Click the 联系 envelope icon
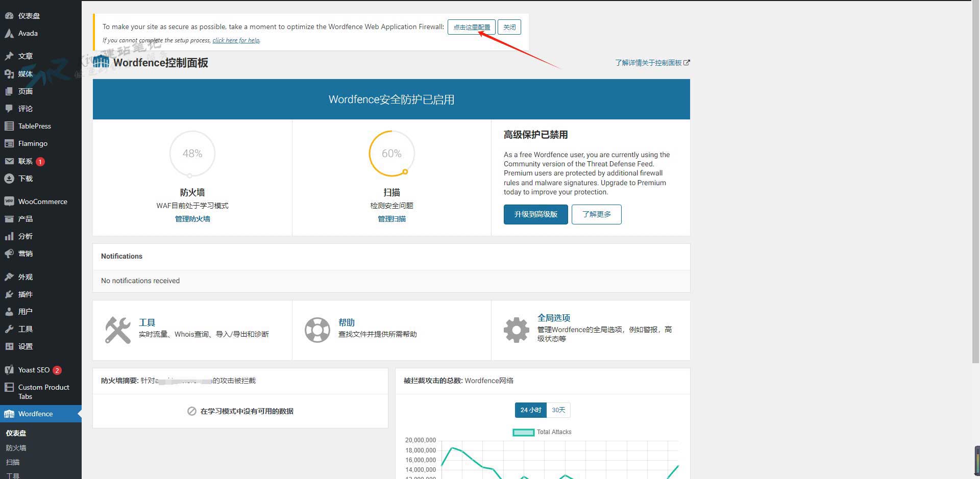980x479 pixels. point(9,161)
